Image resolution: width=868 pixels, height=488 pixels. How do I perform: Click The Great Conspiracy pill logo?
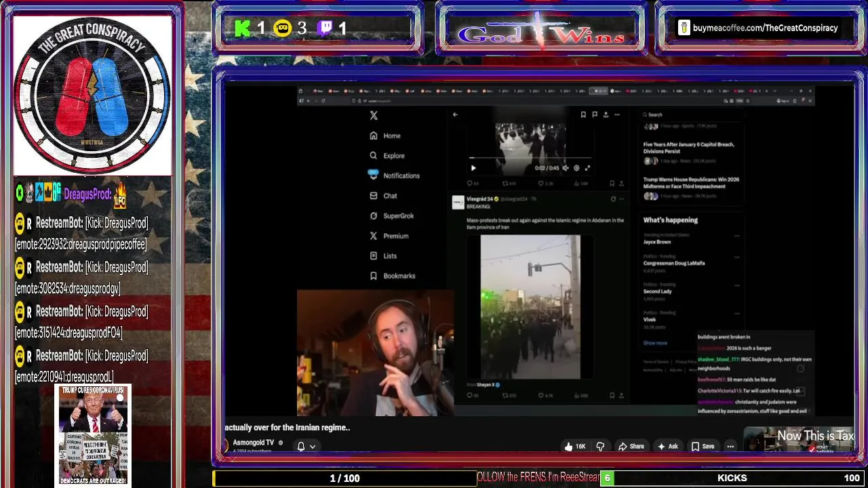coord(92,96)
